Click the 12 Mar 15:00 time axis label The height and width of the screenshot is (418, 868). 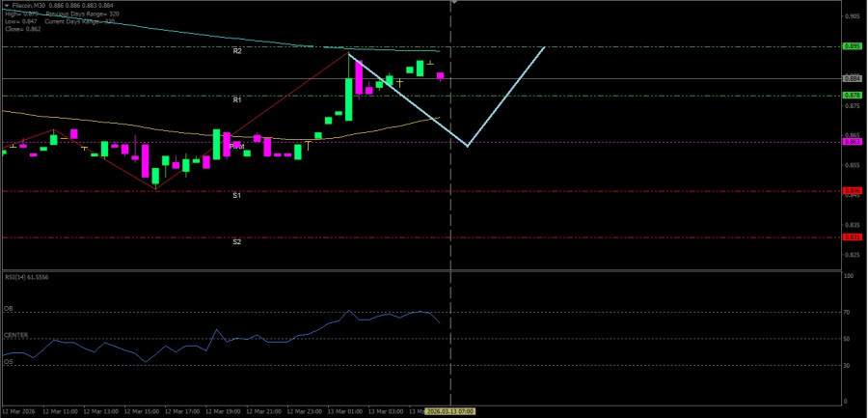click(x=141, y=412)
